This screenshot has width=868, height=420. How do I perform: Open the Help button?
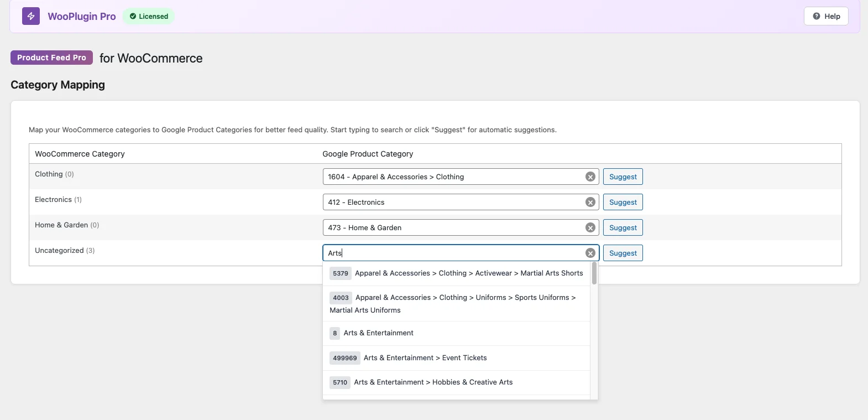pyautogui.click(x=826, y=16)
